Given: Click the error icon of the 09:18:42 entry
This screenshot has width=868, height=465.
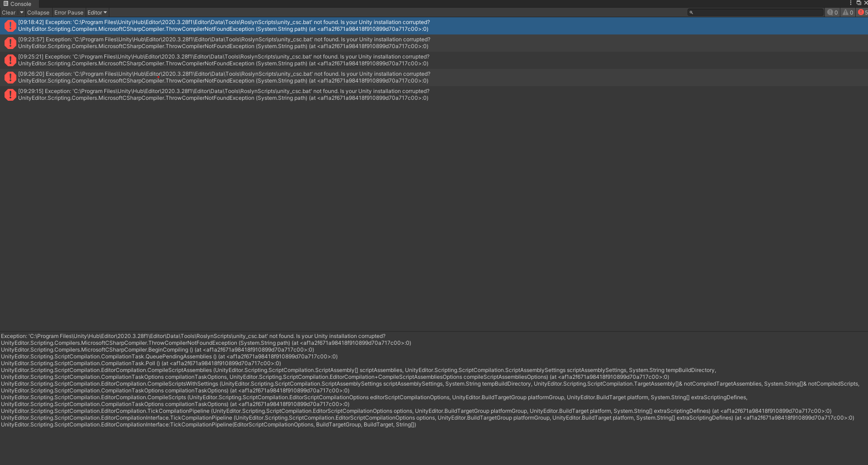Looking at the screenshot, I should click(10, 26).
